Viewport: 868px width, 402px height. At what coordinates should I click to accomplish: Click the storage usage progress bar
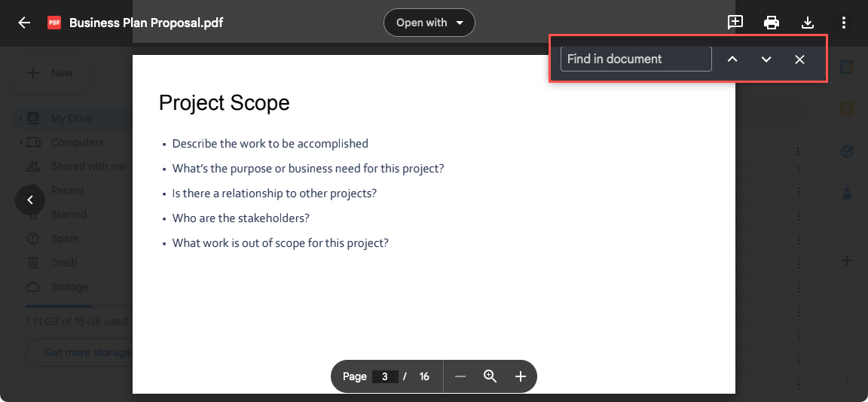tap(78, 306)
